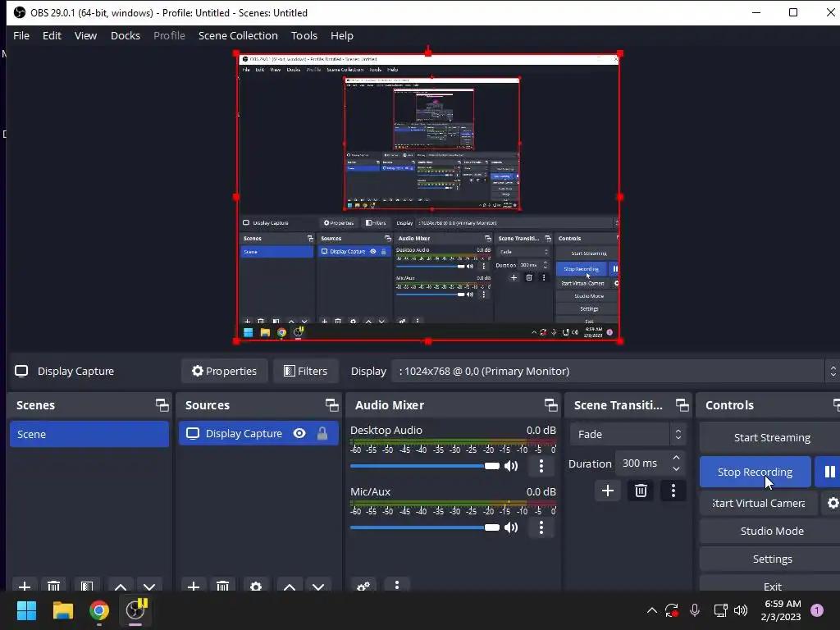The height and width of the screenshot is (630, 840).
Task: Click Start Virtual Camera button
Action: pos(759,503)
